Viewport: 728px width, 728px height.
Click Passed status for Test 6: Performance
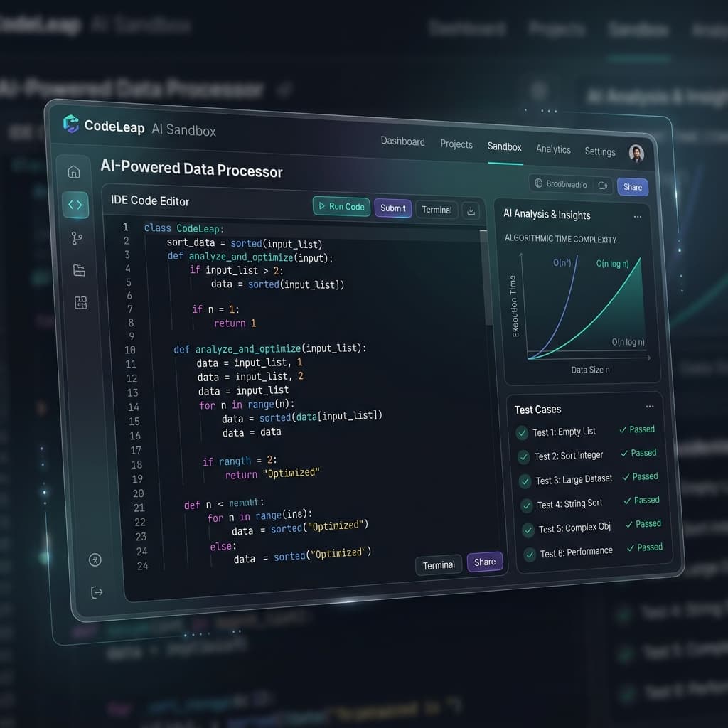point(645,547)
